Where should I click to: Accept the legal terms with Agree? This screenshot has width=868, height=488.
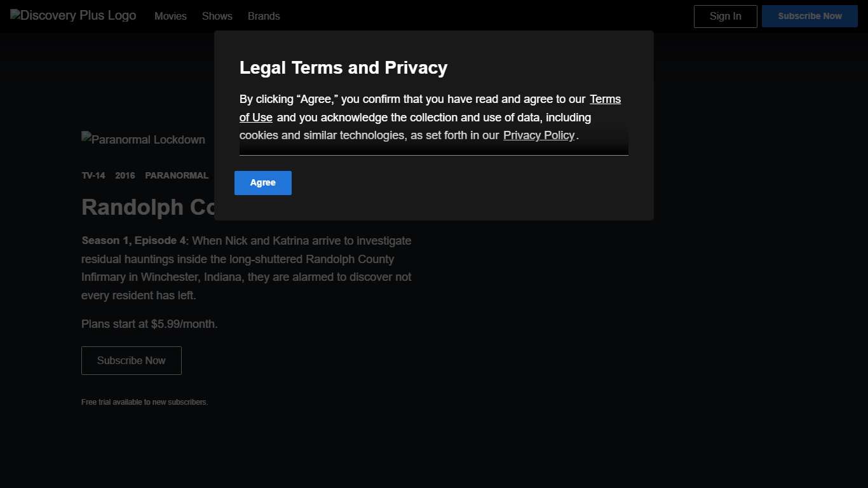[x=262, y=183]
